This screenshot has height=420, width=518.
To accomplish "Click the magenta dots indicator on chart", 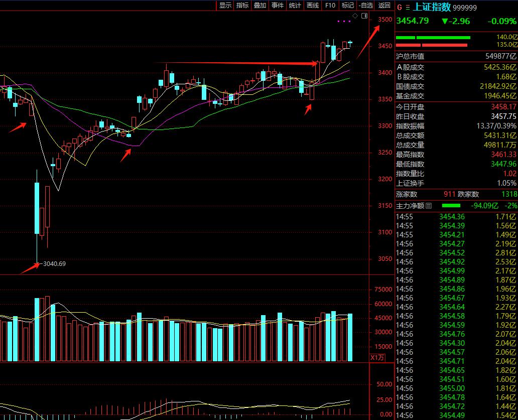I will coord(344,22).
